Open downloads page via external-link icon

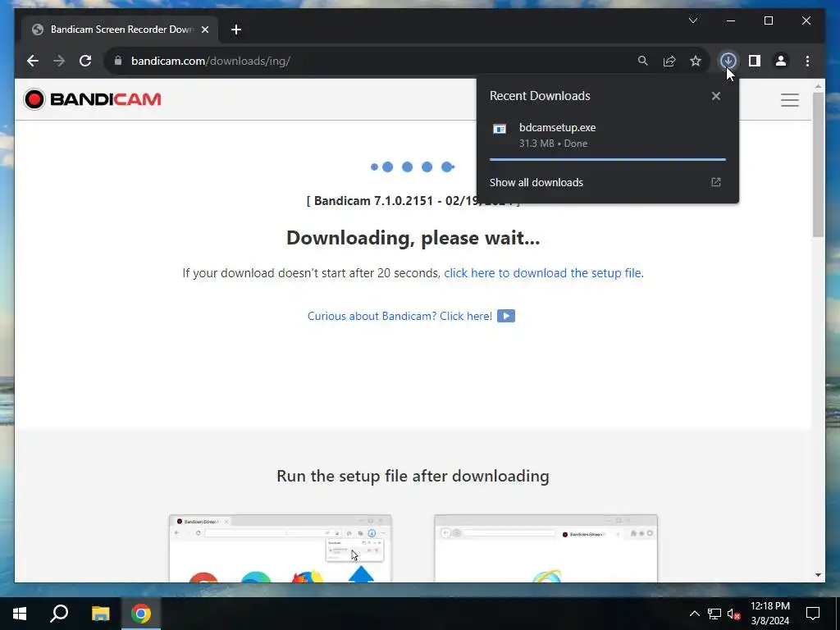tap(715, 182)
